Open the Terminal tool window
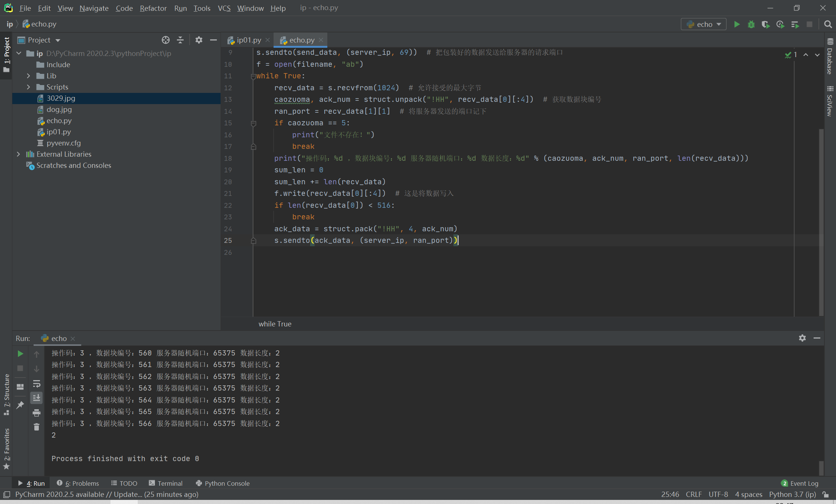 (165, 483)
